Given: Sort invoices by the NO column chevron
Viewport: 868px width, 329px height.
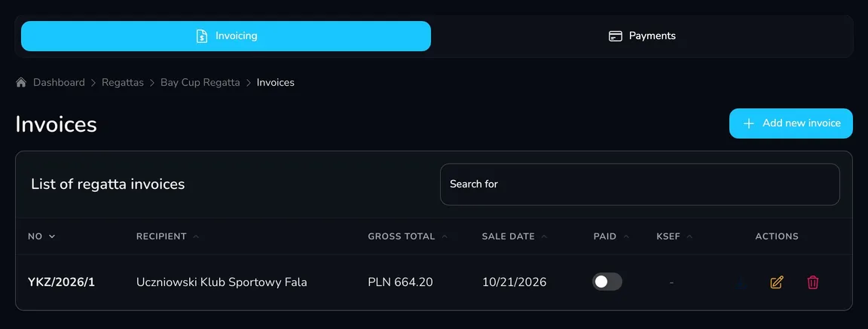Looking at the screenshot, I should tap(52, 236).
